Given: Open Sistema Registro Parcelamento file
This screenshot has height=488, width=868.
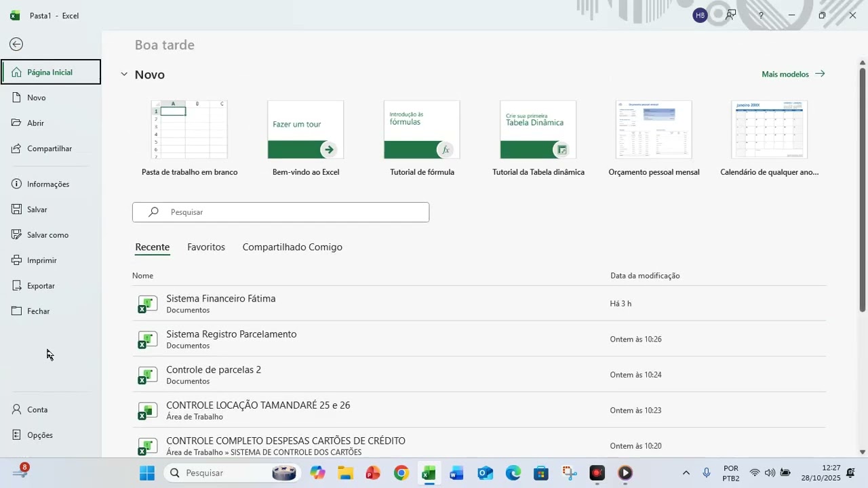Looking at the screenshot, I should 479,339.
